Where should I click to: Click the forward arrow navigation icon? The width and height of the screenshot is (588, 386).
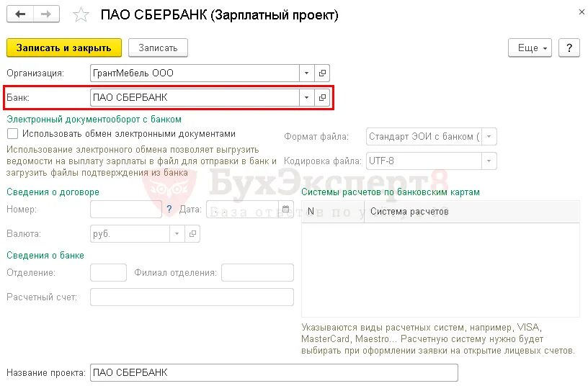(x=46, y=14)
